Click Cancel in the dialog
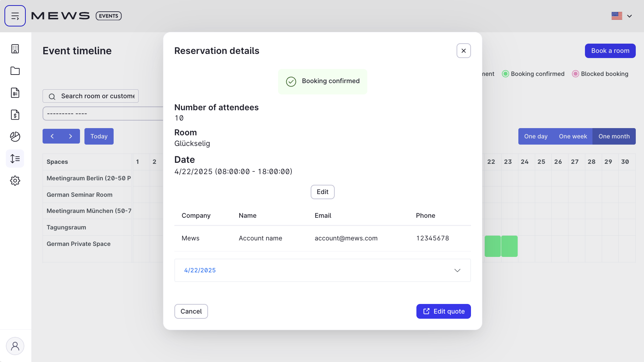The width and height of the screenshot is (644, 362). [191, 312]
